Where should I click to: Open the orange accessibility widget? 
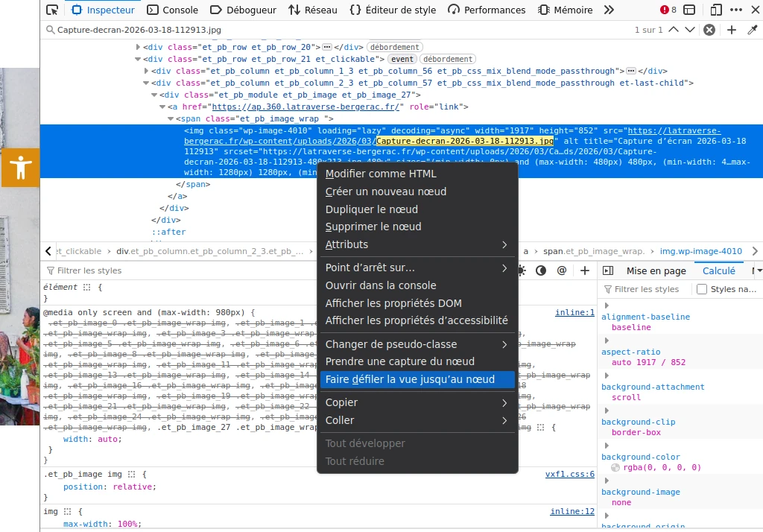(20, 168)
